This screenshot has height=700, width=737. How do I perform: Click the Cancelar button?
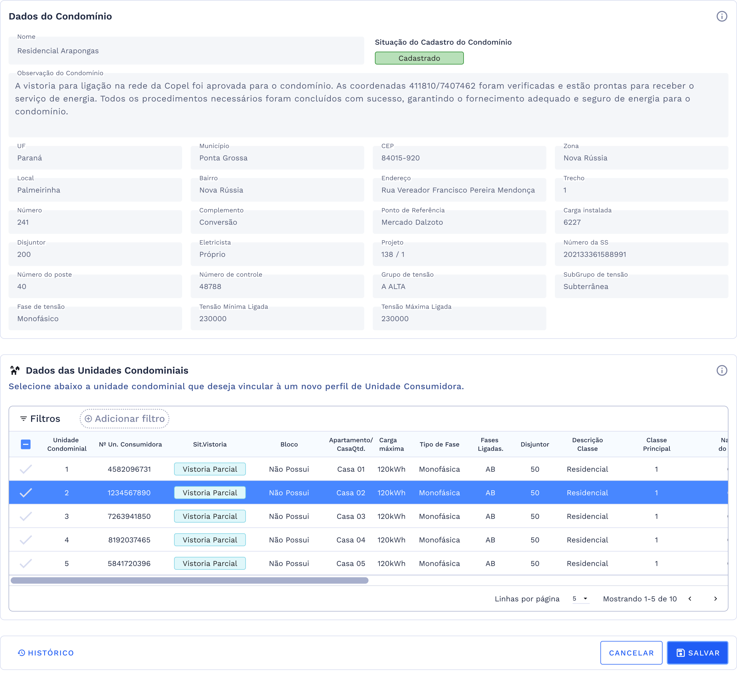pos(631,653)
